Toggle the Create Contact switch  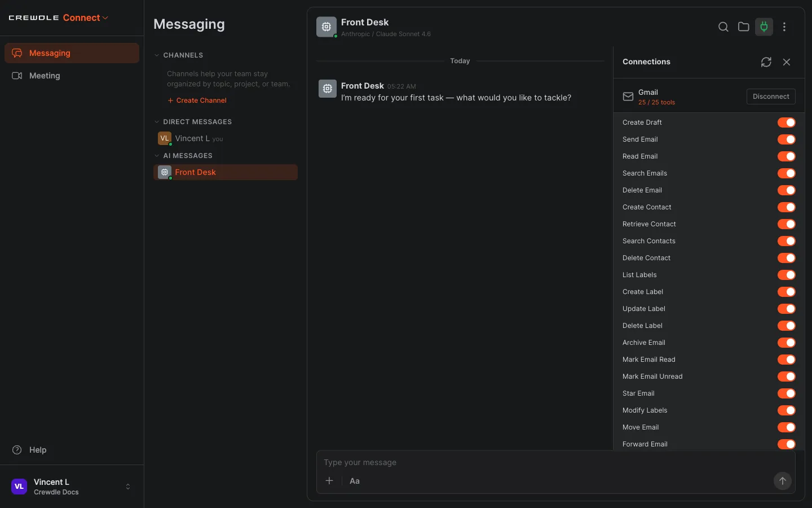786,207
